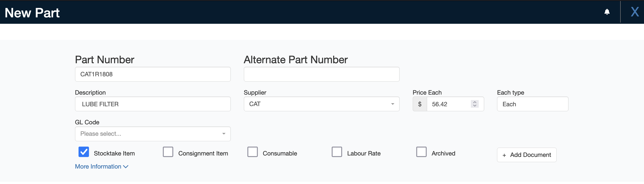
Task: Uncheck the Stocktake Item checkbox
Action: coord(84,152)
